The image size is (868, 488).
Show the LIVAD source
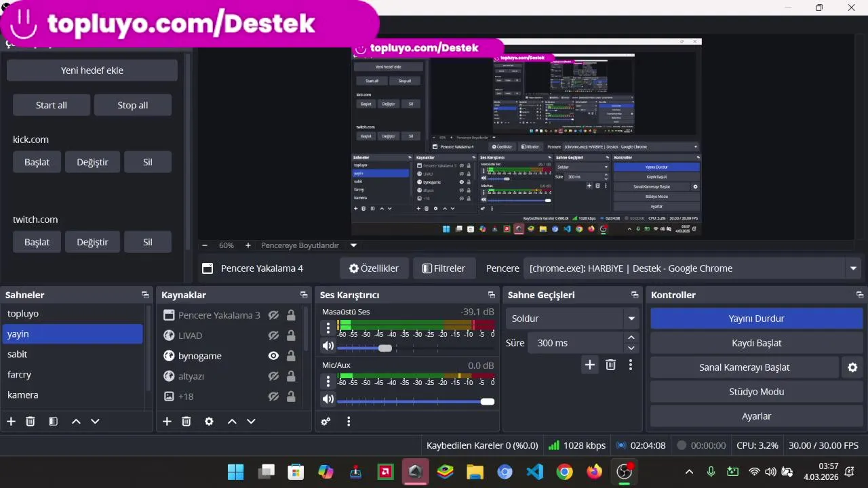(x=273, y=335)
